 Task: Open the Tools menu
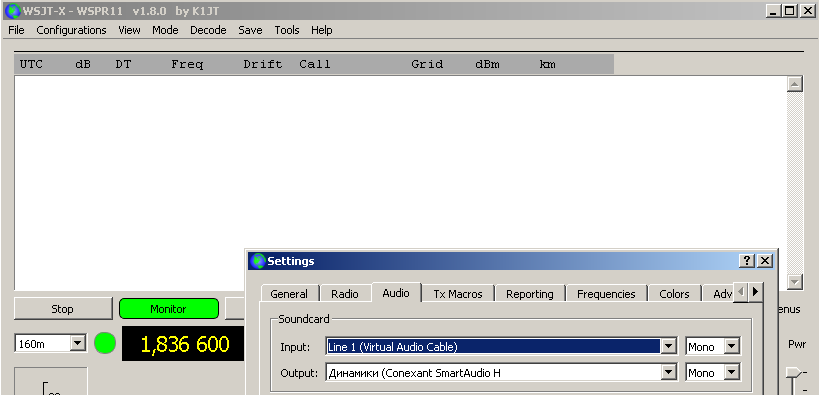[x=287, y=30]
